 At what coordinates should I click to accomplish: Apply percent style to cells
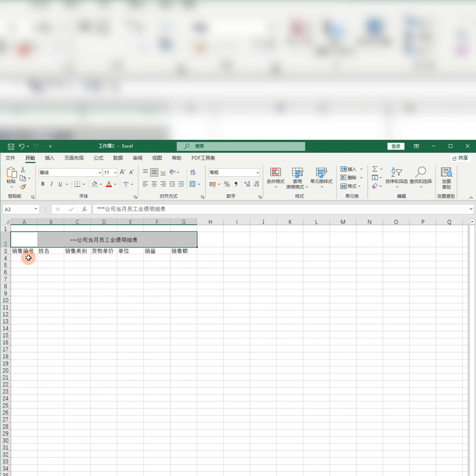[227, 184]
